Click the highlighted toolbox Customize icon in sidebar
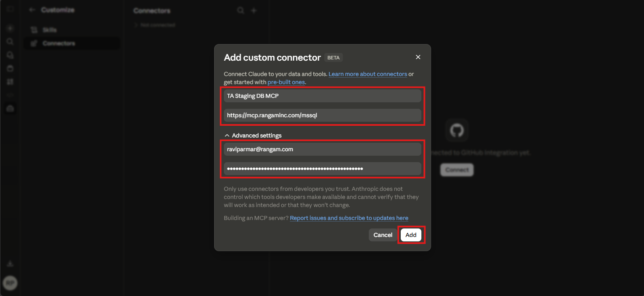The height and width of the screenshot is (296, 644). 10,108
